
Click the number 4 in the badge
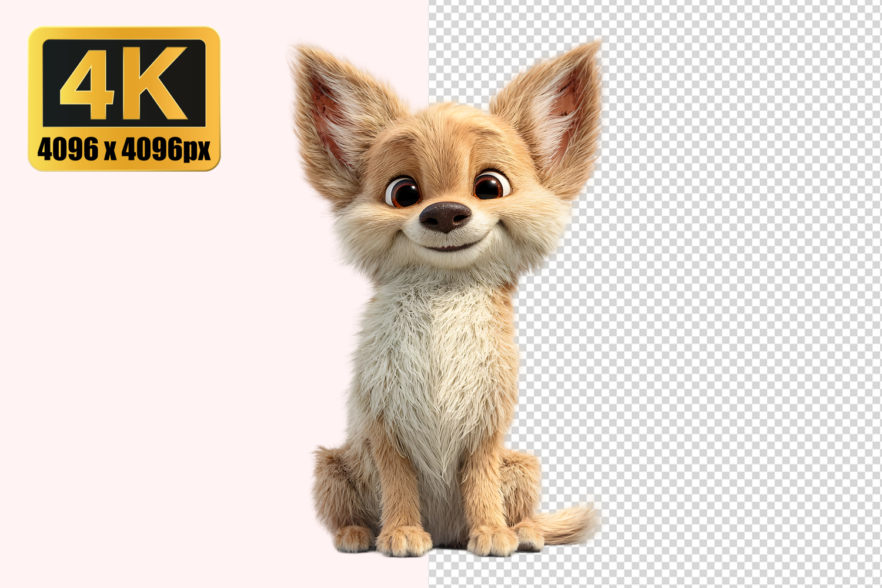pos(88,83)
